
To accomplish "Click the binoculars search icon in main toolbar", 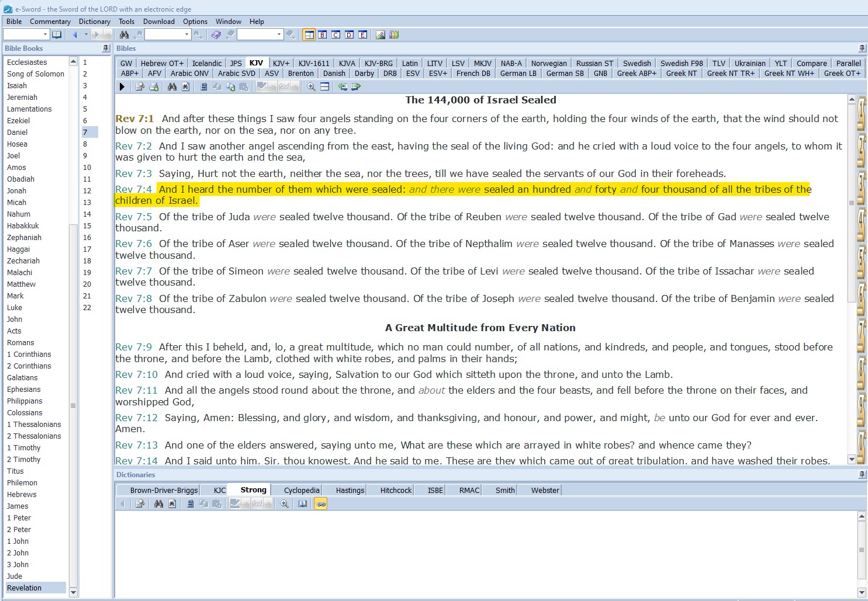I will (124, 35).
